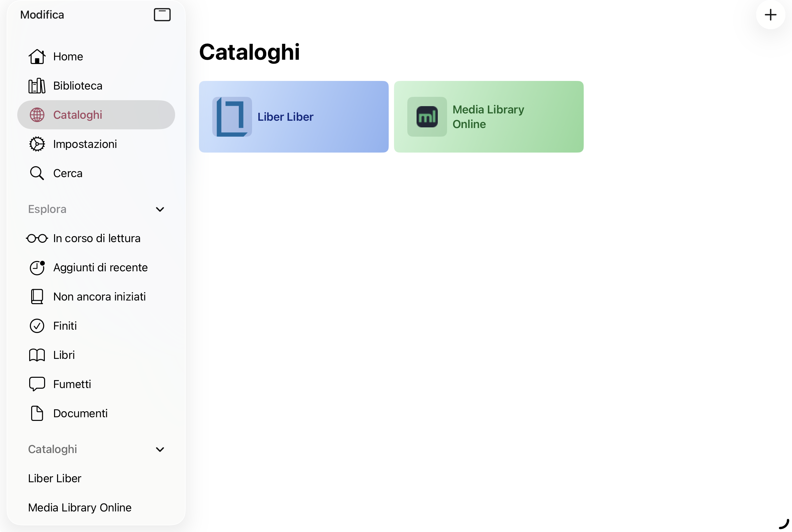Screen dimensions: 792x532
Task: Filter by Libri
Action: 96,355
